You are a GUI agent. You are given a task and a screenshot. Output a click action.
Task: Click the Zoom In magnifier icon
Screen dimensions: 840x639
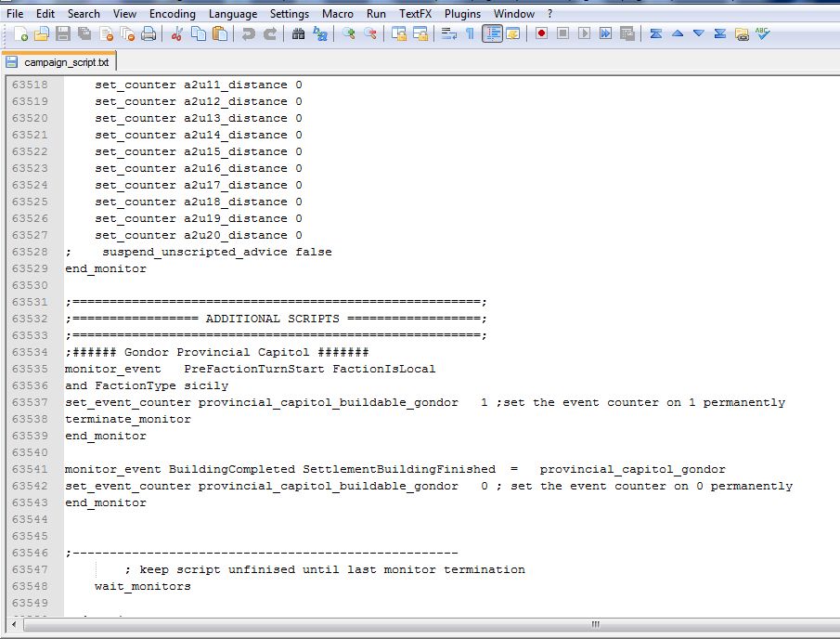click(x=349, y=33)
